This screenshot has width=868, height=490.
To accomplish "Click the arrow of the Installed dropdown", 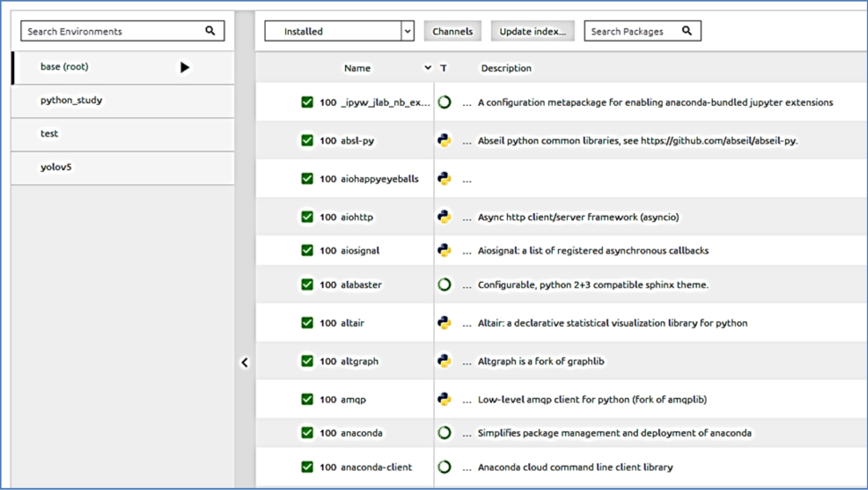I will tap(407, 31).
